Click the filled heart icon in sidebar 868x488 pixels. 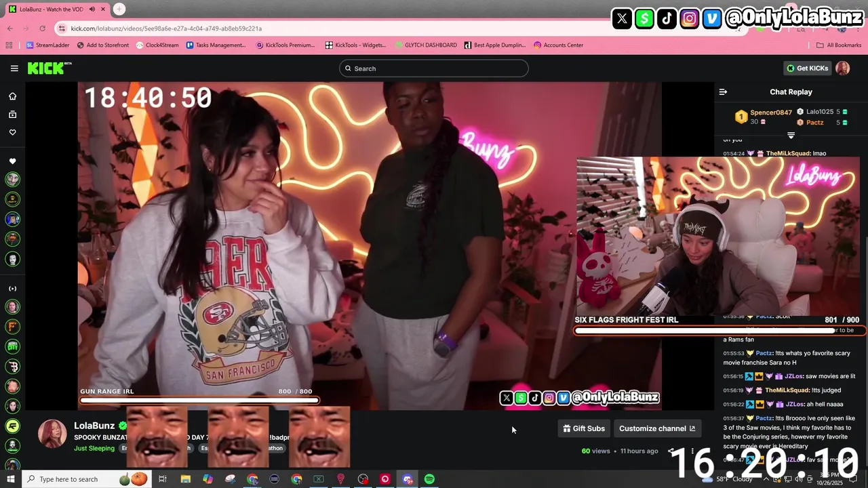(x=12, y=161)
